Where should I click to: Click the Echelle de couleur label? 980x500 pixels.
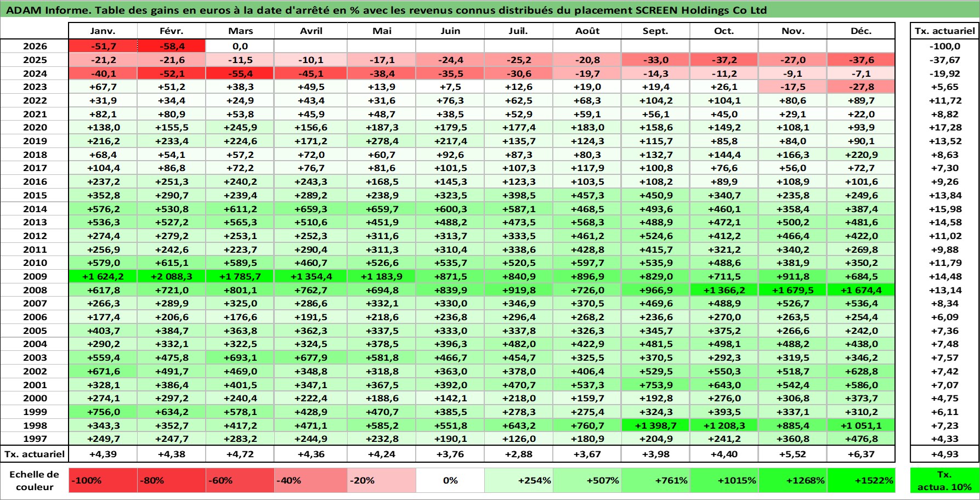pyautogui.click(x=35, y=480)
